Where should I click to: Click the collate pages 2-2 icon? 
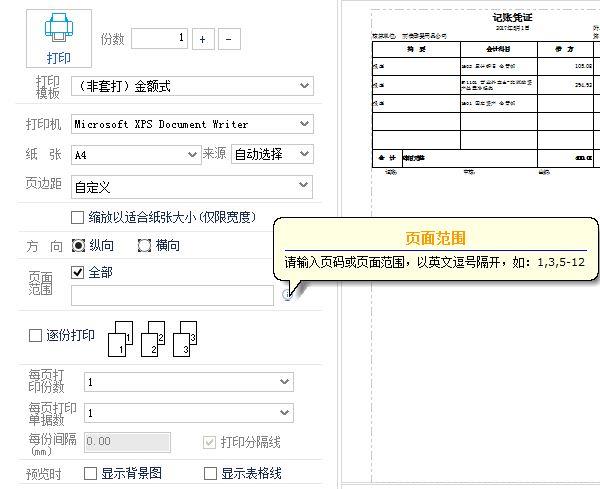click(x=153, y=339)
